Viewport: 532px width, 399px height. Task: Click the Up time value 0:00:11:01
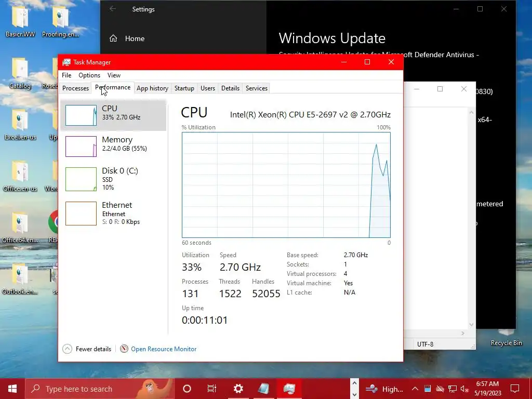pos(205,320)
